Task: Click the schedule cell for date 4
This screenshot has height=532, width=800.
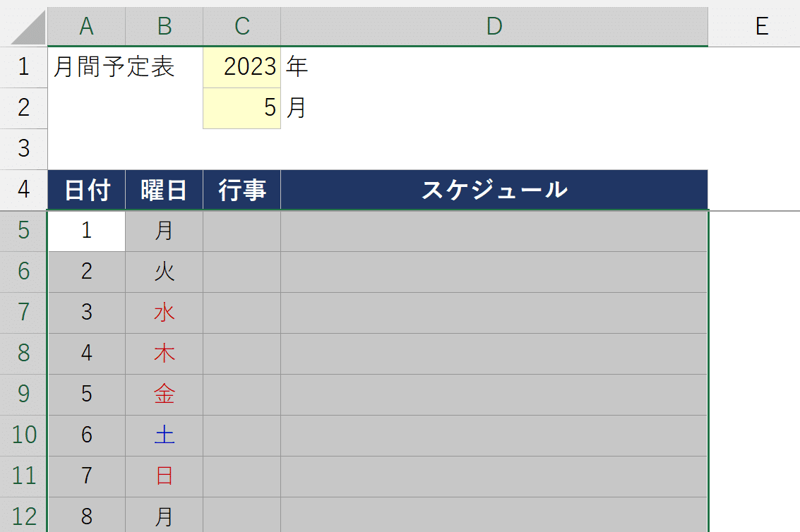Action: [x=494, y=353]
